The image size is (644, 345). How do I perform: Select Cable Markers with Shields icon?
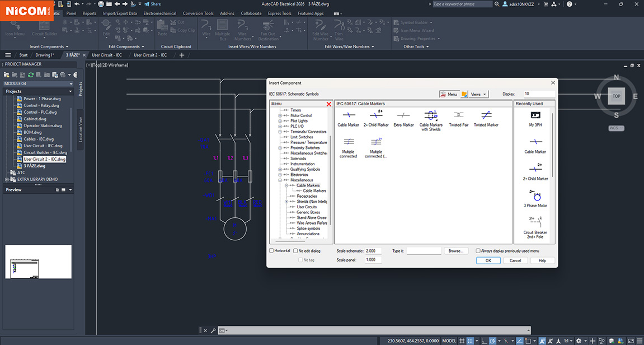point(431,115)
